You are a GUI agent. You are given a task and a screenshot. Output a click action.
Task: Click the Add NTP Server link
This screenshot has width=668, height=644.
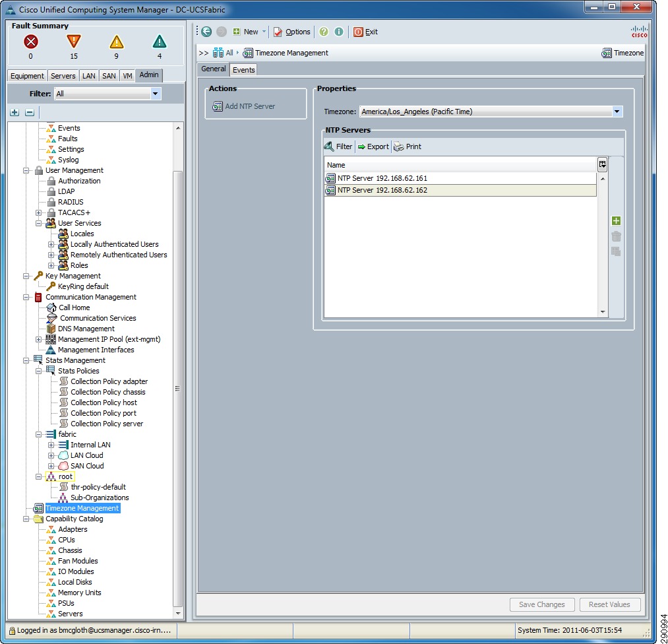pyautogui.click(x=250, y=106)
